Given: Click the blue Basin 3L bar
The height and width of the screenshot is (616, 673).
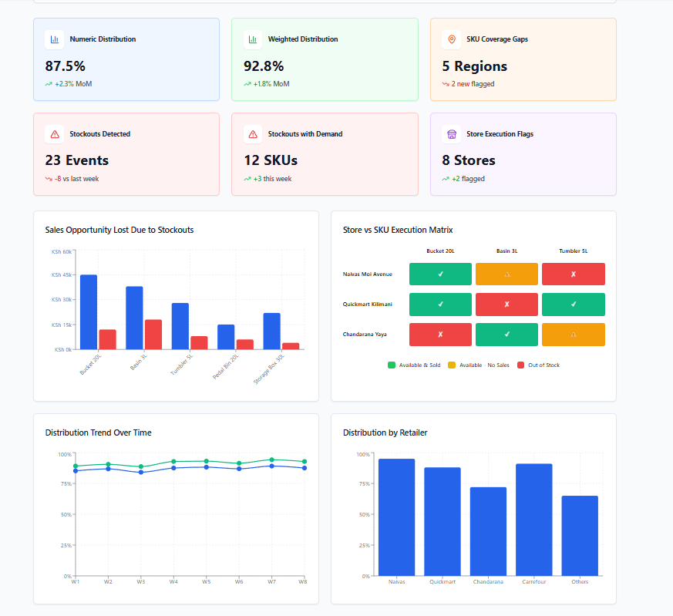Looking at the screenshot, I should [134, 318].
